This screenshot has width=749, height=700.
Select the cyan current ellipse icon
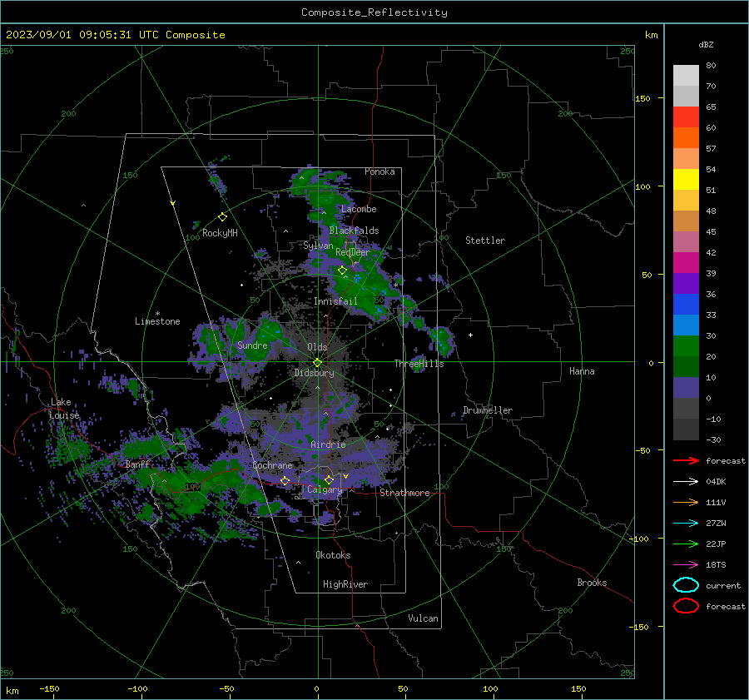click(686, 585)
